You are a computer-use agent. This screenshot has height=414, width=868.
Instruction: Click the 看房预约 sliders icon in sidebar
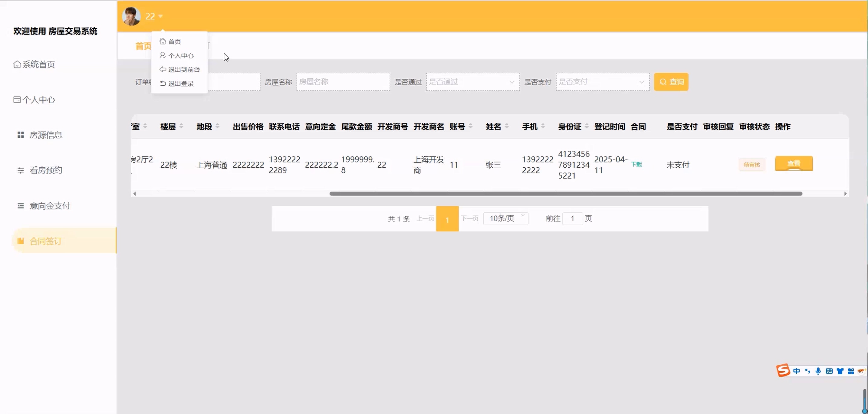click(x=21, y=170)
